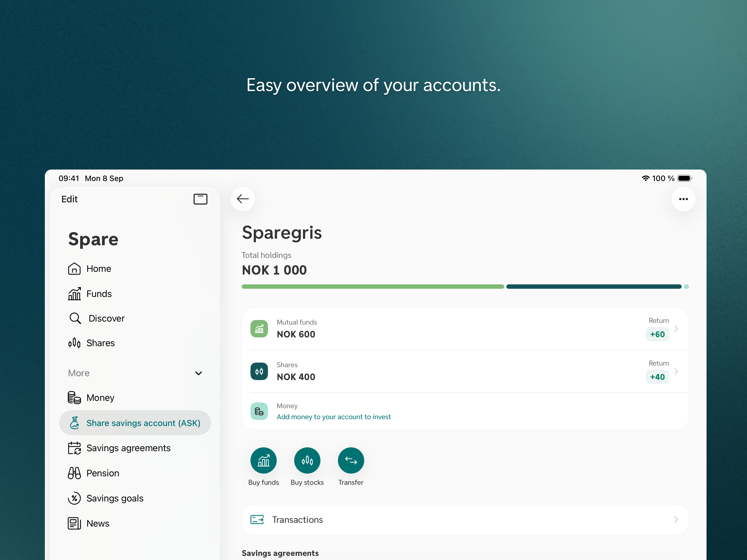The image size is (747, 560).
Task: Open Mutual funds details chevron
Action: tap(676, 329)
